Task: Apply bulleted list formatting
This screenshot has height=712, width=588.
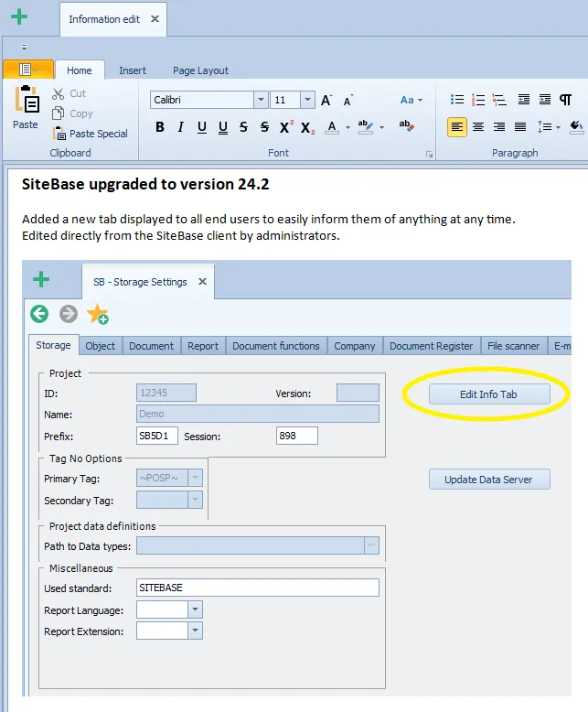Action: click(457, 100)
